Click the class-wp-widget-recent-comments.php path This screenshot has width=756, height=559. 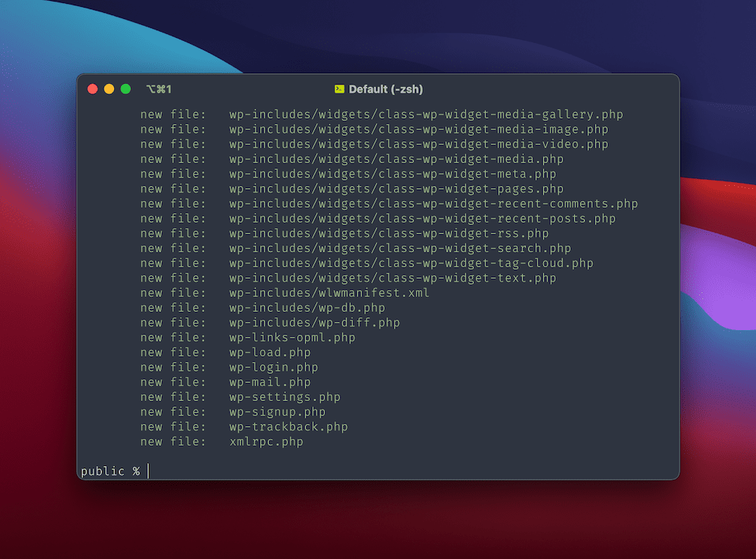(x=433, y=204)
